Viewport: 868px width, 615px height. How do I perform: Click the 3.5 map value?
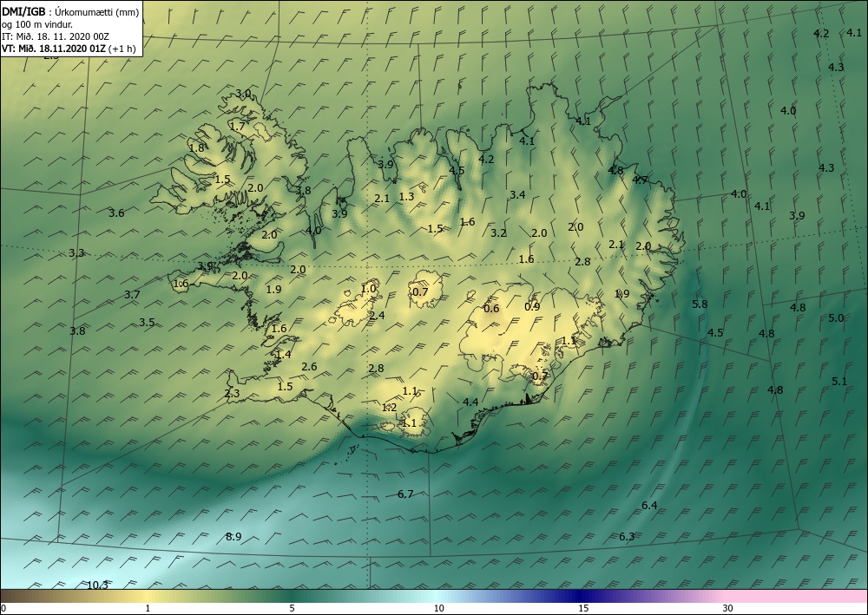point(147,323)
